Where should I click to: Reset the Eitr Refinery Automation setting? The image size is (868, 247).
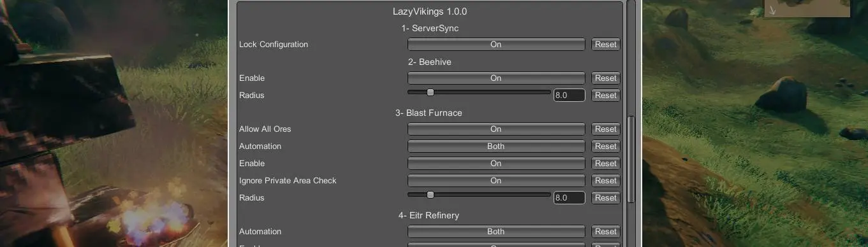click(x=605, y=232)
